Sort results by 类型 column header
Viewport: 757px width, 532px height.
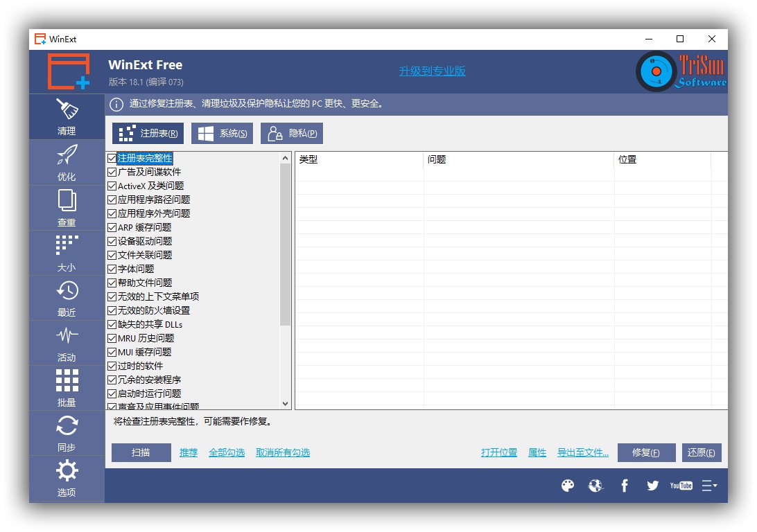(360, 159)
